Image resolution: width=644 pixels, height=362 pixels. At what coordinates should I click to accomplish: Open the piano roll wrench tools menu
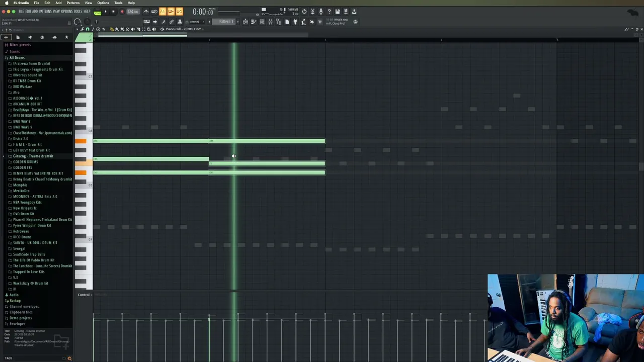[83, 29]
